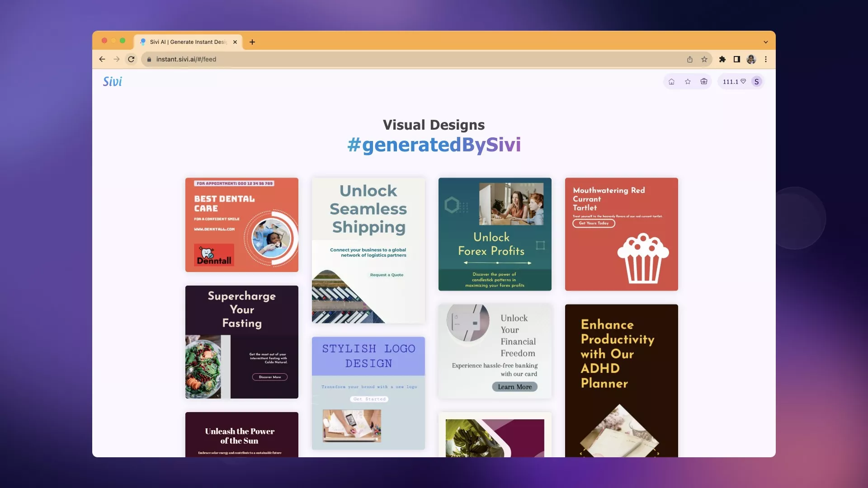The height and width of the screenshot is (488, 868).
Task: Toggle the Chrome side panel icon
Action: pyautogui.click(x=737, y=59)
